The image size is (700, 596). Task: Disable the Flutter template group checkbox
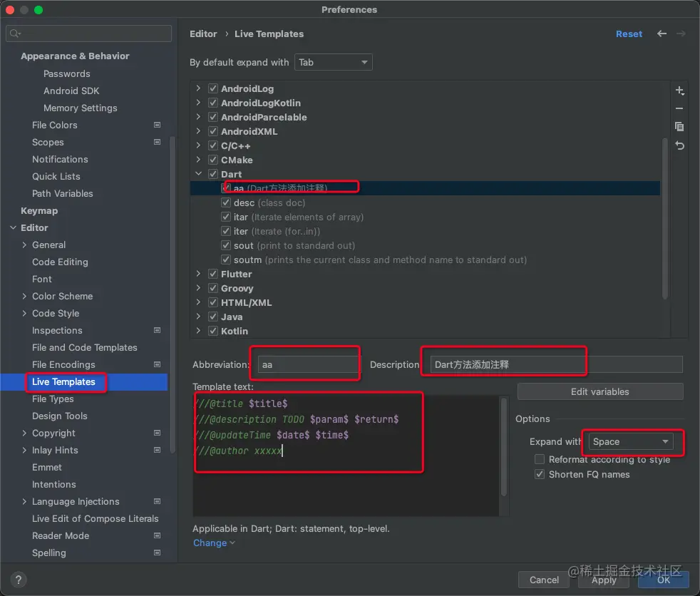tap(212, 274)
